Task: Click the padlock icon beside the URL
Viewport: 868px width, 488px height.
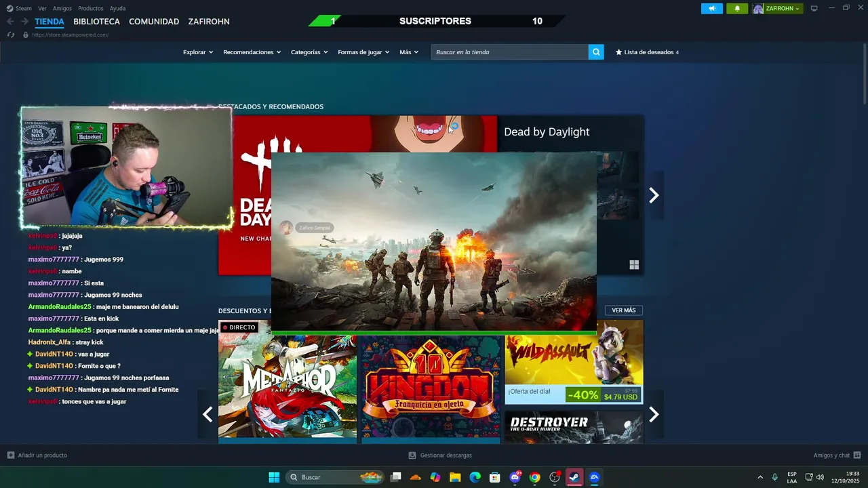Action: [26, 35]
